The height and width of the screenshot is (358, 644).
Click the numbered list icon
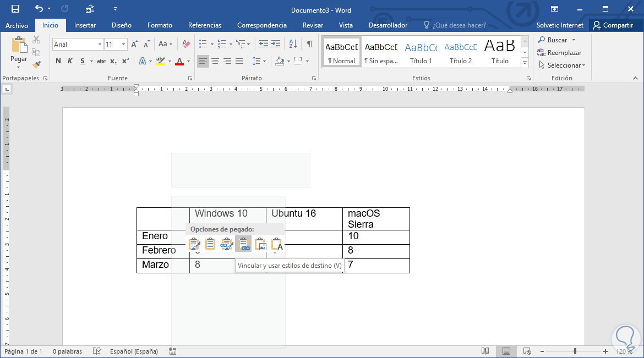click(x=222, y=44)
